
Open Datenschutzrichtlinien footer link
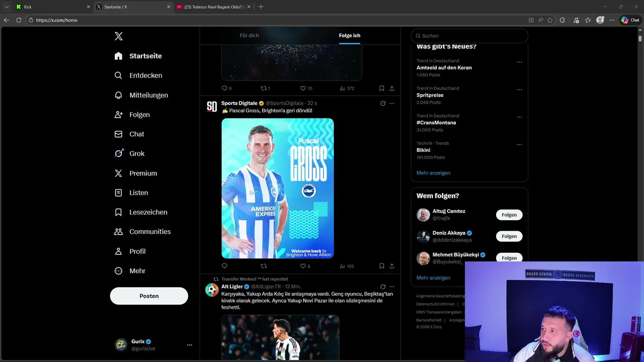(x=435, y=304)
